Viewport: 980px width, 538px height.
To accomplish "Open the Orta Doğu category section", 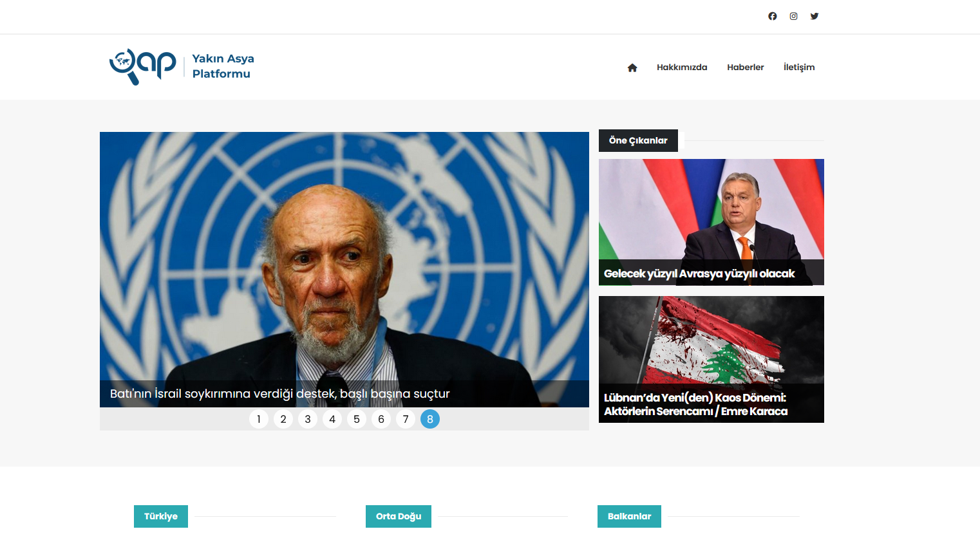I will coord(399,516).
